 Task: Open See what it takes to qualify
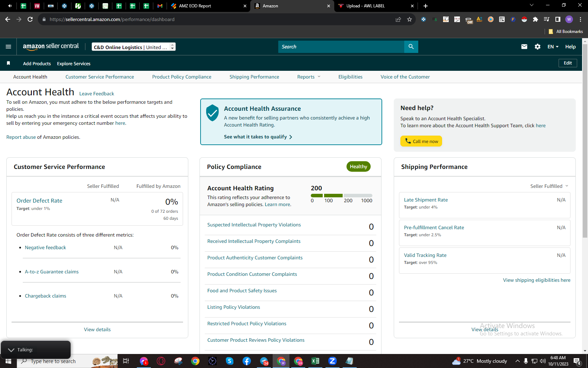(x=258, y=137)
